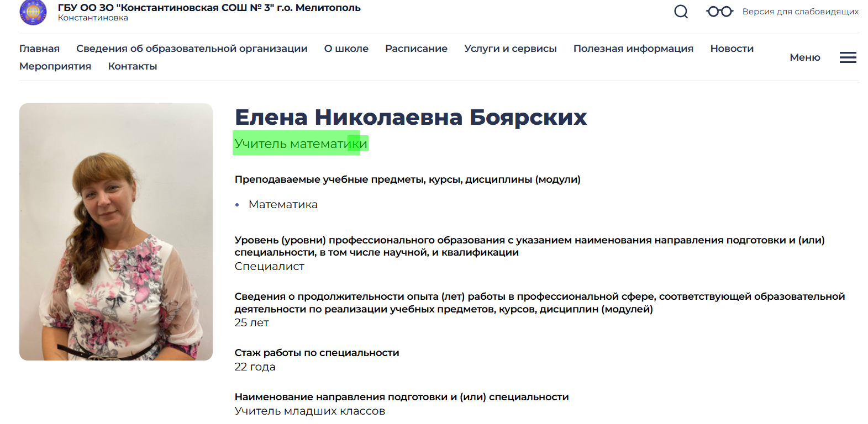Go to Главная menu item
The height and width of the screenshot is (424, 868).
pos(39,49)
